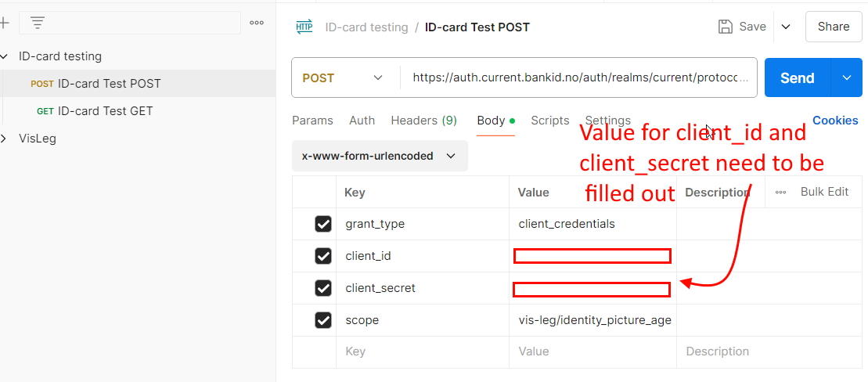
Task: Expand the VisLeg collection
Action: coord(5,139)
